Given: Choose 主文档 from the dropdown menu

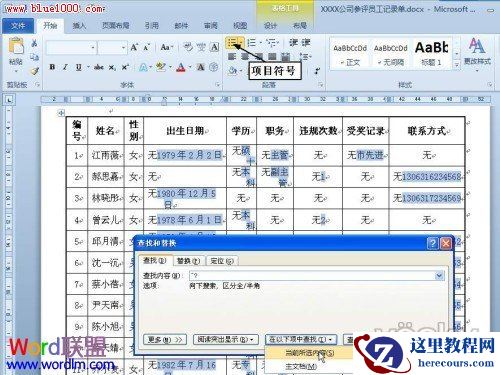Looking at the screenshot, I should (301, 367).
